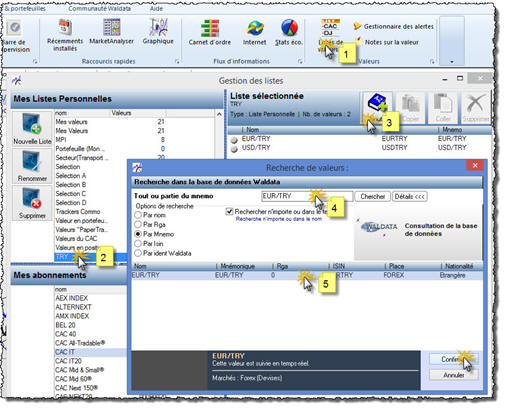
Task: Click USD/TRY row bullet in selected list
Action: tap(234, 149)
